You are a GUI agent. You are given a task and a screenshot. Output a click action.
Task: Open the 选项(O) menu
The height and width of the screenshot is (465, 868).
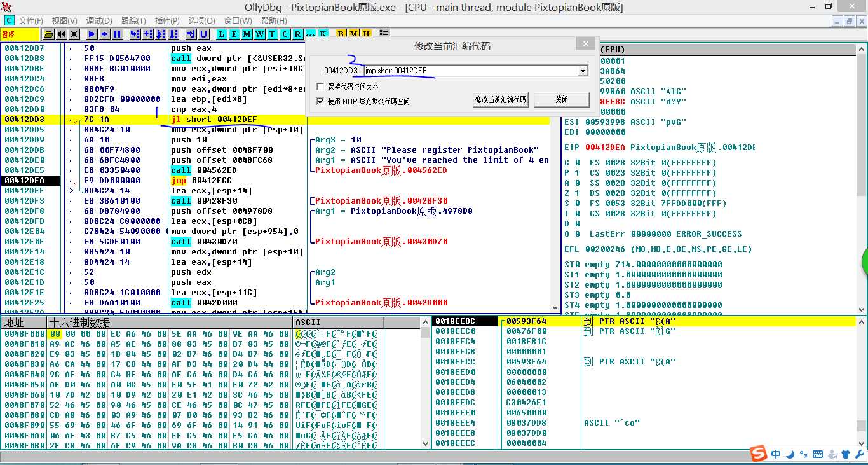coord(202,20)
